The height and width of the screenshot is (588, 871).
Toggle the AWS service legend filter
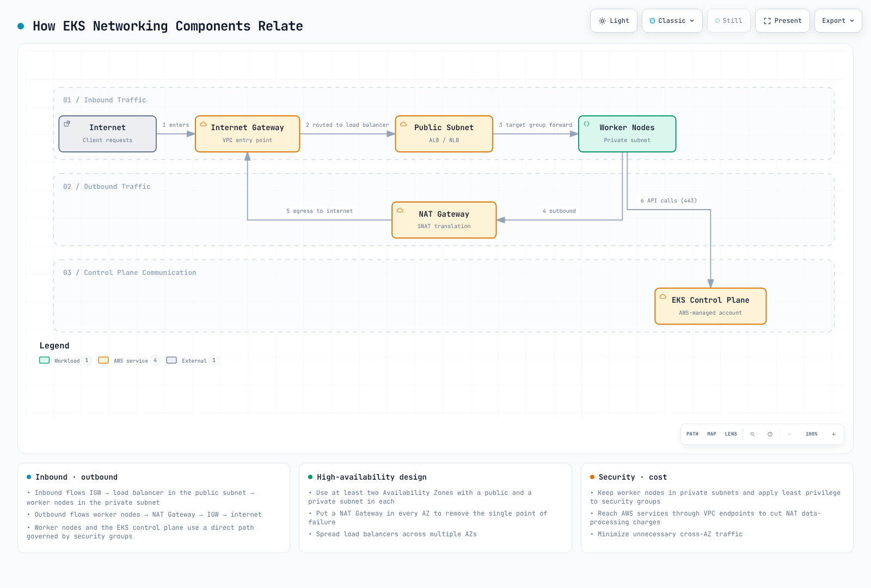coord(129,360)
